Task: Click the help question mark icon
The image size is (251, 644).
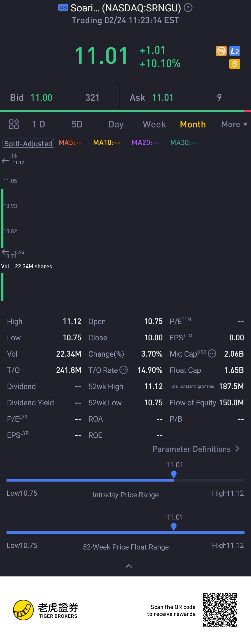Action: click(x=188, y=8)
